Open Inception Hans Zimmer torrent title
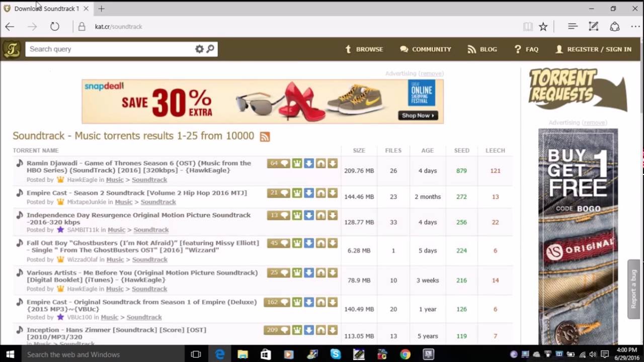 (116, 333)
